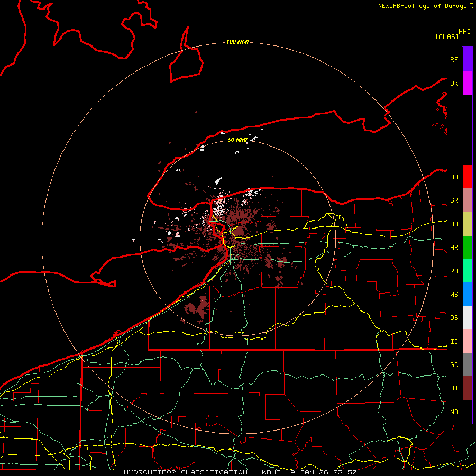476x476 pixels.
Task: Click the IC pink legend swatch
Action: coord(467,341)
